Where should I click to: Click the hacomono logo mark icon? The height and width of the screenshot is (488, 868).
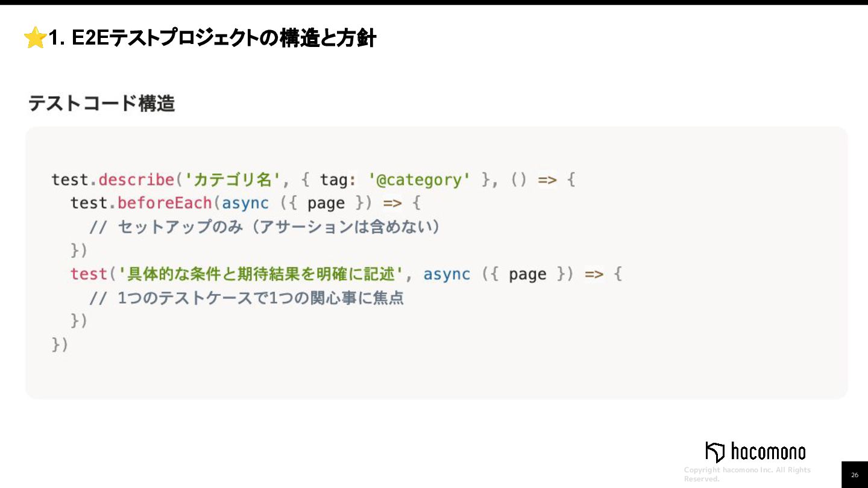click(x=714, y=452)
